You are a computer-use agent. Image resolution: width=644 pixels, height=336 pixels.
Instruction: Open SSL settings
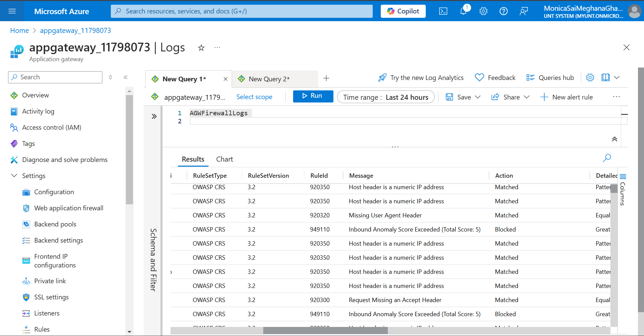[51, 297]
